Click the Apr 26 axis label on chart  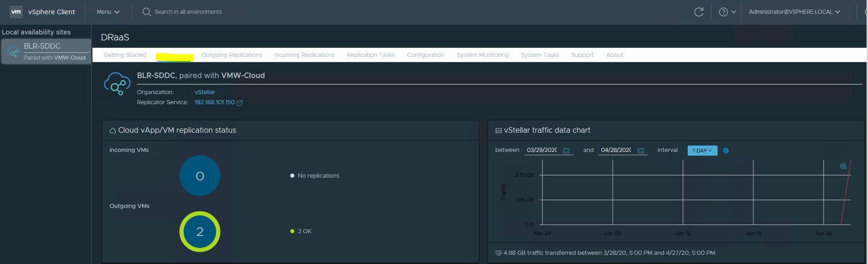coord(823,233)
